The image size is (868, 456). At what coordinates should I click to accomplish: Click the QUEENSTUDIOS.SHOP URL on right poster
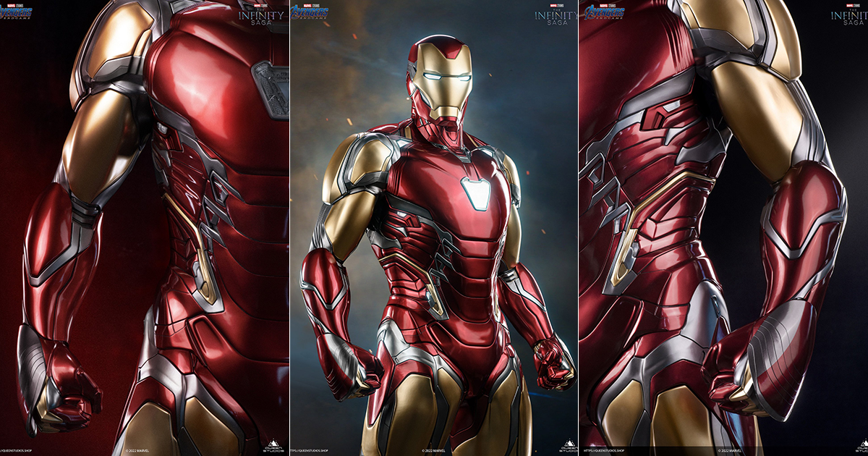603,450
